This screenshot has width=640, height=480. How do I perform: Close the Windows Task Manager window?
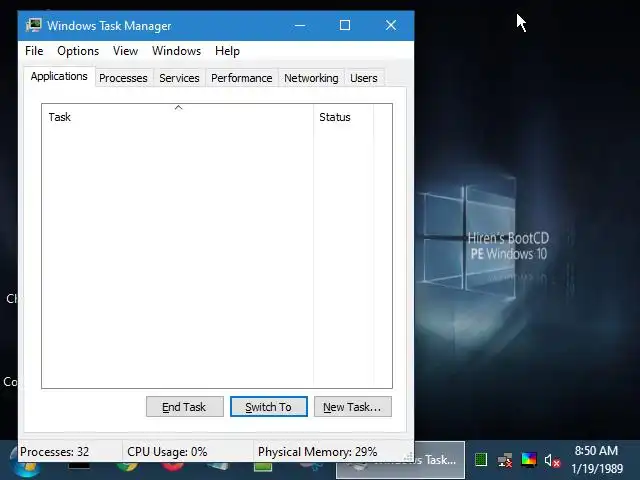(391, 25)
